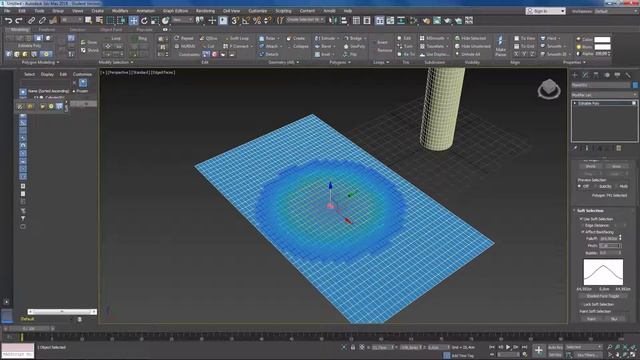Open the Modify command panel tab
Screen dimensions: 640x360
click(x=585, y=75)
